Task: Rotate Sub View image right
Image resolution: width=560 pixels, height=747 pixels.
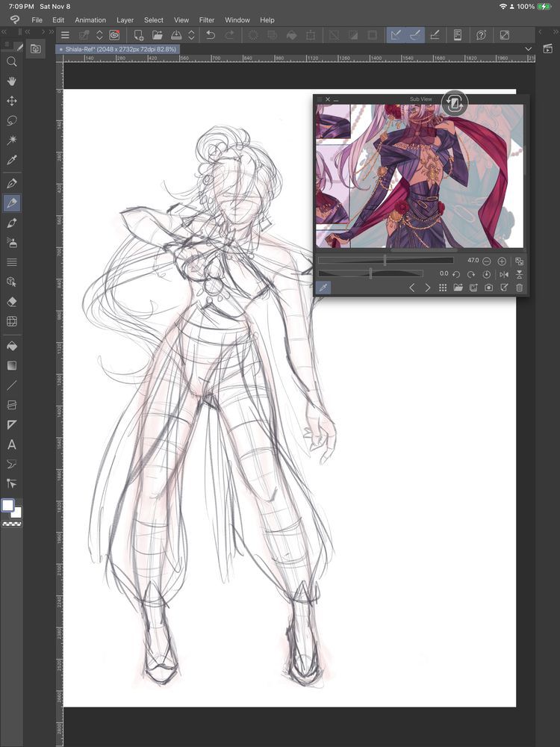Action: pyautogui.click(x=471, y=274)
